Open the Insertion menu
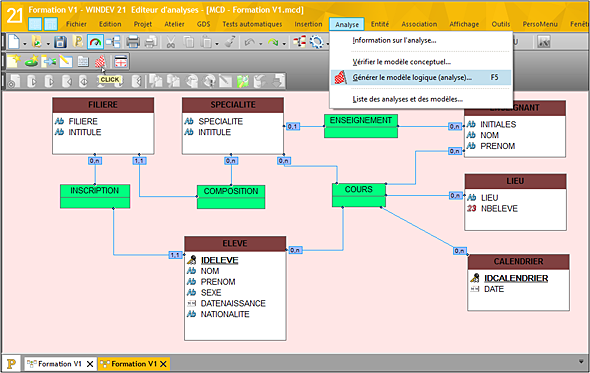 click(x=308, y=24)
